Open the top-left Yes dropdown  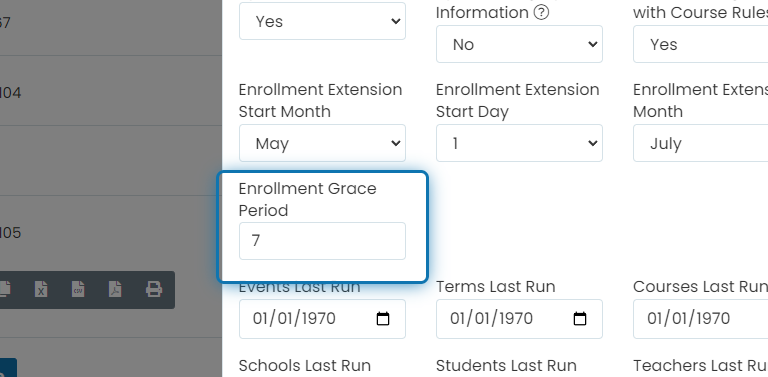322,21
